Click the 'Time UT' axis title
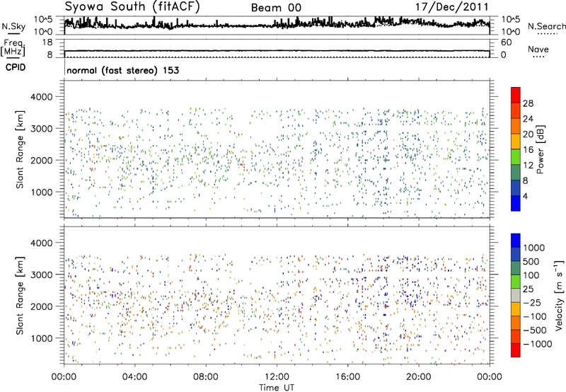 pyautogui.click(x=277, y=387)
